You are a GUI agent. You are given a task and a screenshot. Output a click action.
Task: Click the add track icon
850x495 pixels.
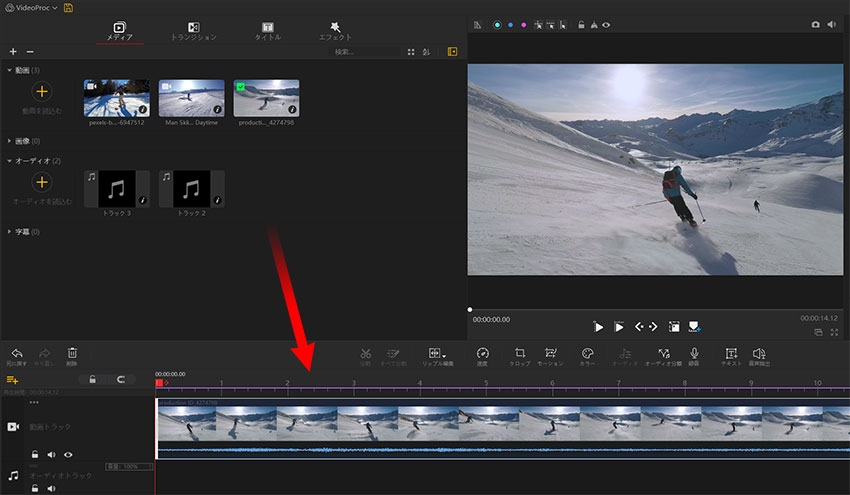click(12, 380)
